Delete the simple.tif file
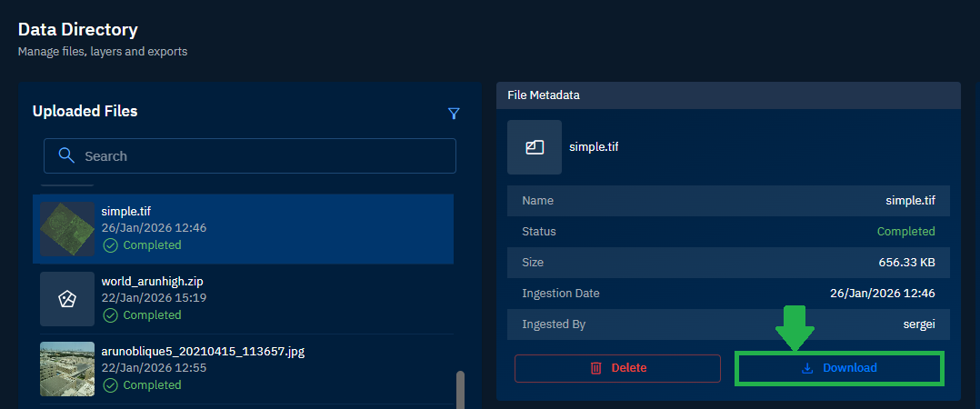The width and height of the screenshot is (980, 409). (x=617, y=368)
